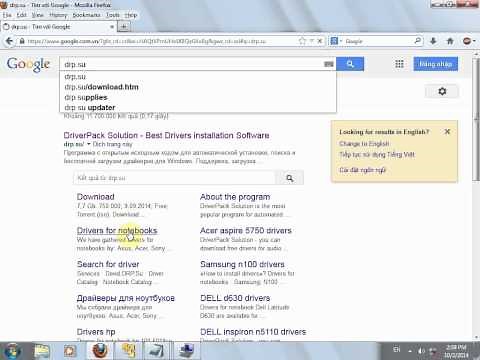
Task: Open DELL inspiron n5110 drivers link
Action: tap(253, 332)
